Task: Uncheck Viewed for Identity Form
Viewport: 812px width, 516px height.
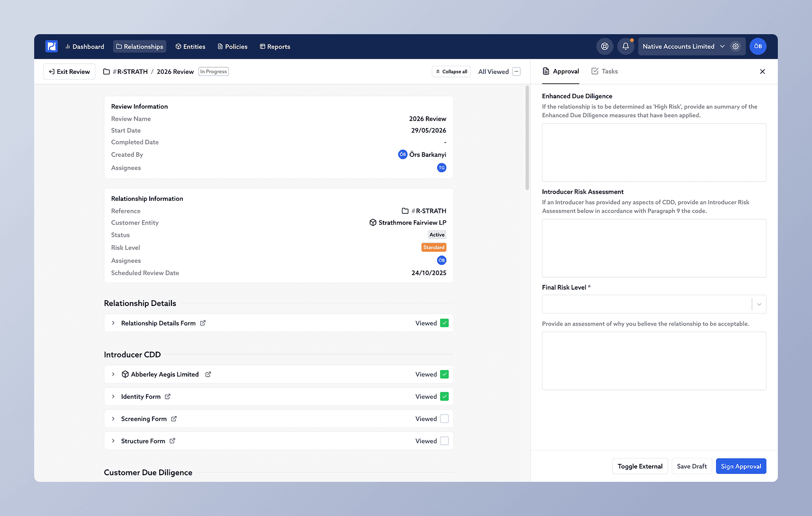Action: [x=445, y=397]
